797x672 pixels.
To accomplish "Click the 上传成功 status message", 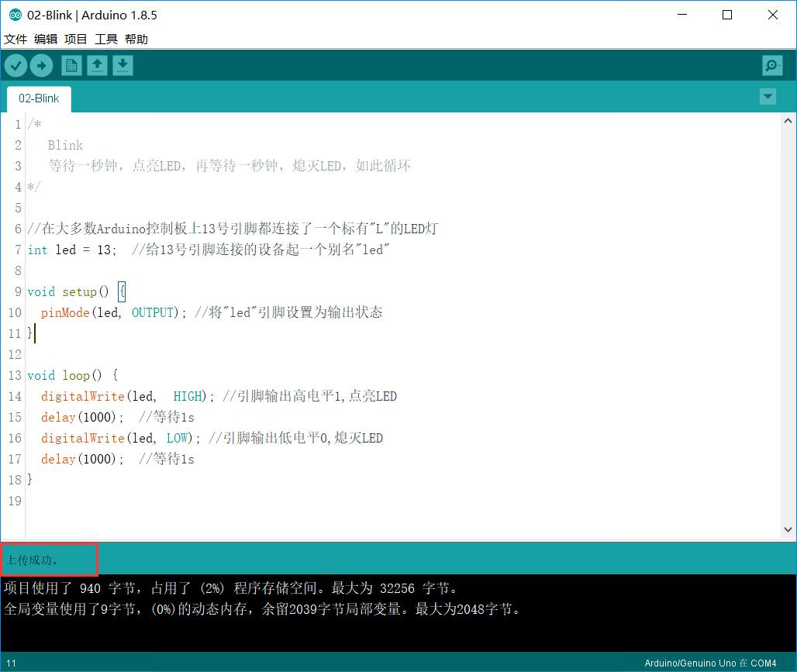I will [x=33, y=560].
